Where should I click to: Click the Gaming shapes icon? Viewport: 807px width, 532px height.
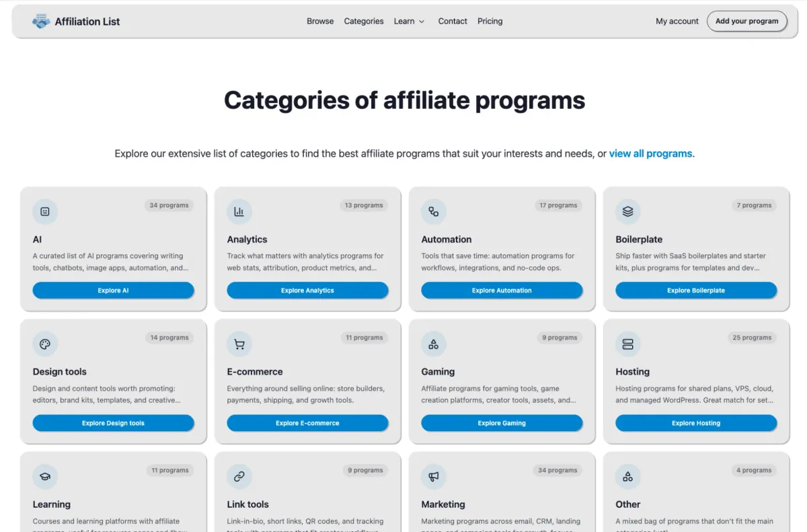(434, 344)
